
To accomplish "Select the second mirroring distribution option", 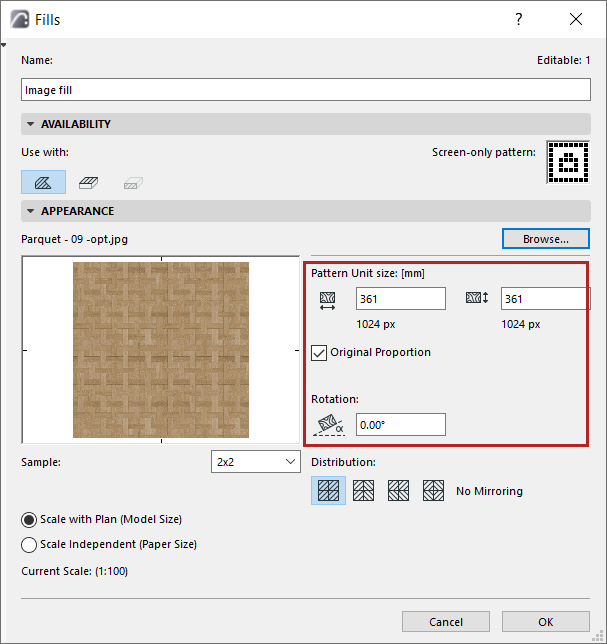I will point(363,490).
